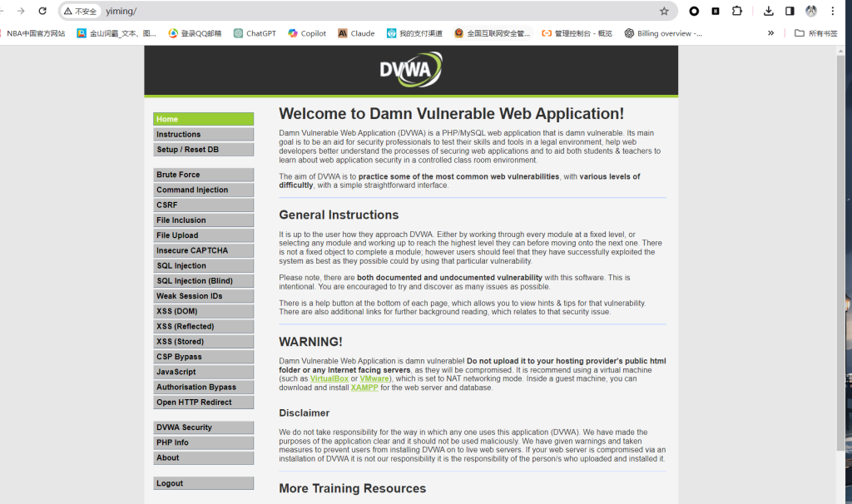Open the browser downloads icon
Viewport: 852px width, 504px height.
click(x=769, y=12)
